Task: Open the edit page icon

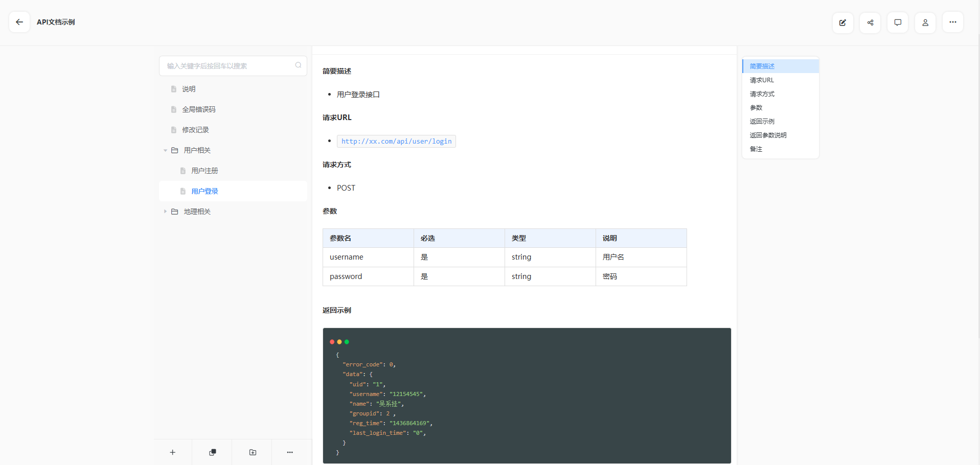Action: pyautogui.click(x=842, y=22)
